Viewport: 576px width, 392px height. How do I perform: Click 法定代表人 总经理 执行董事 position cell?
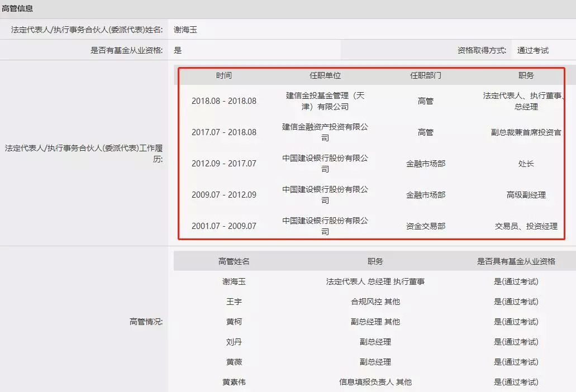(x=375, y=281)
